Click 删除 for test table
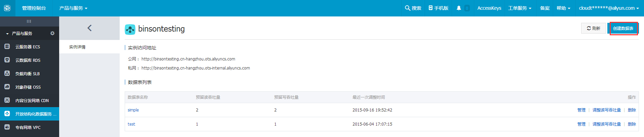Image resolution: width=644 pixels, height=137 pixels. coord(632,124)
